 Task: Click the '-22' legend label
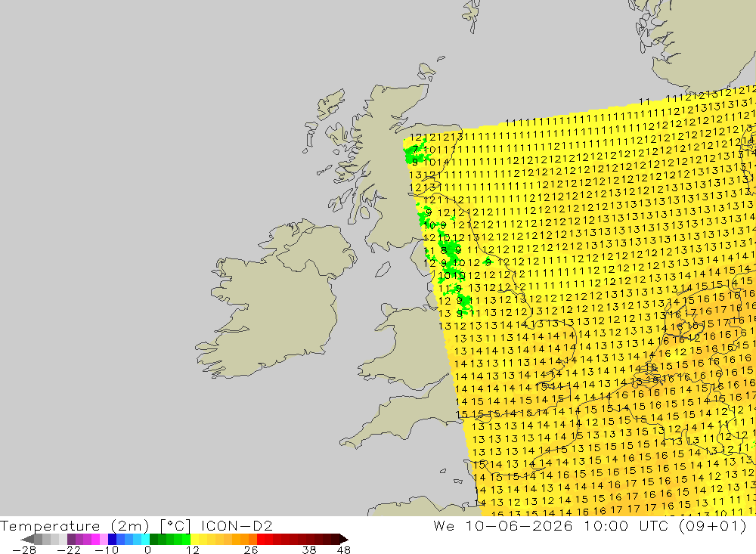point(69,549)
